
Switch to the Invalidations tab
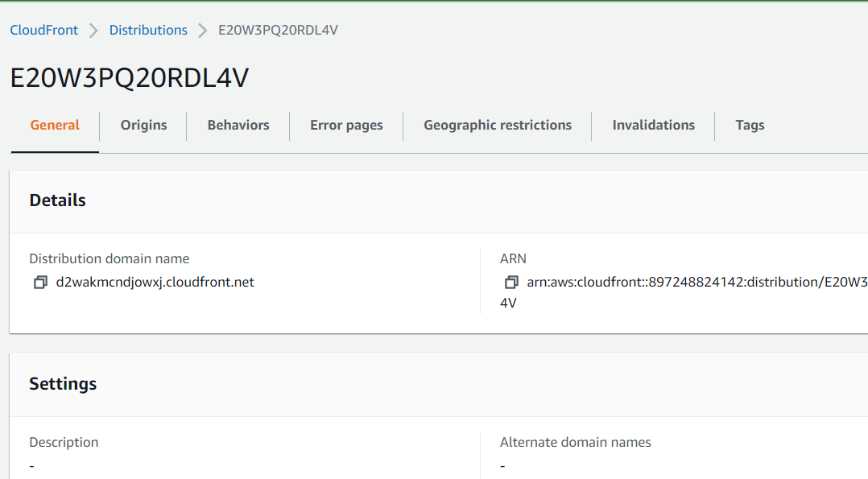pyautogui.click(x=653, y=125)
